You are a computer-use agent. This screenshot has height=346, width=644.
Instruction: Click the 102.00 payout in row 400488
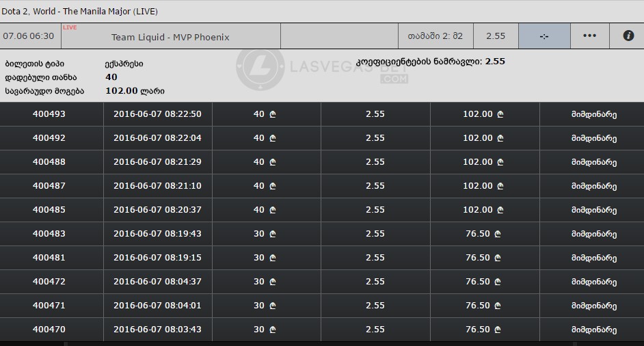(483, 161)
